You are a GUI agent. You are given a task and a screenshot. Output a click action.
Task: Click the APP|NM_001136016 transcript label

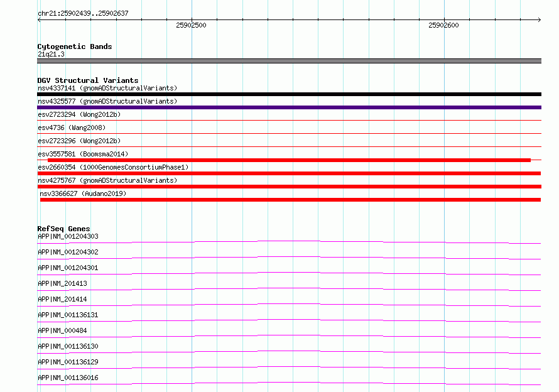click(x=68, y=378)
